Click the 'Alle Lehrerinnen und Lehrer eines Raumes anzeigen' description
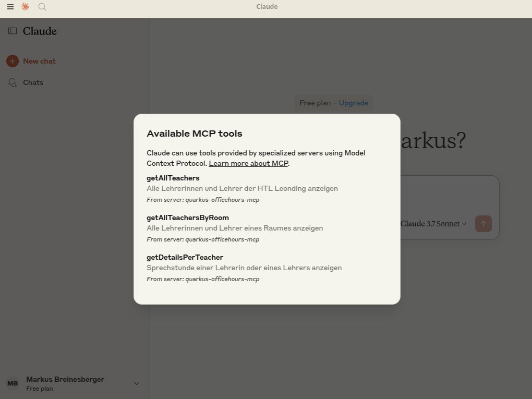The width and height of the screenshot is (532, 399). pyautogui.click(x=235, y=228)
